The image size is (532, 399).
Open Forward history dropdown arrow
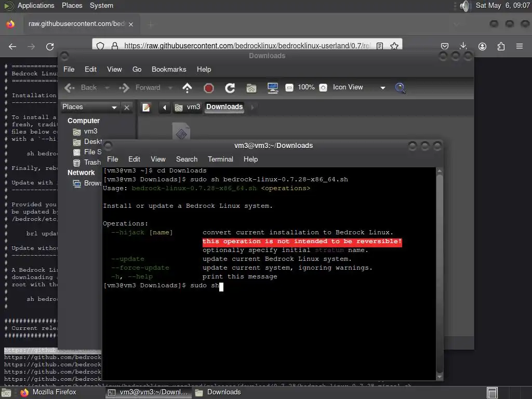(170, 88)
